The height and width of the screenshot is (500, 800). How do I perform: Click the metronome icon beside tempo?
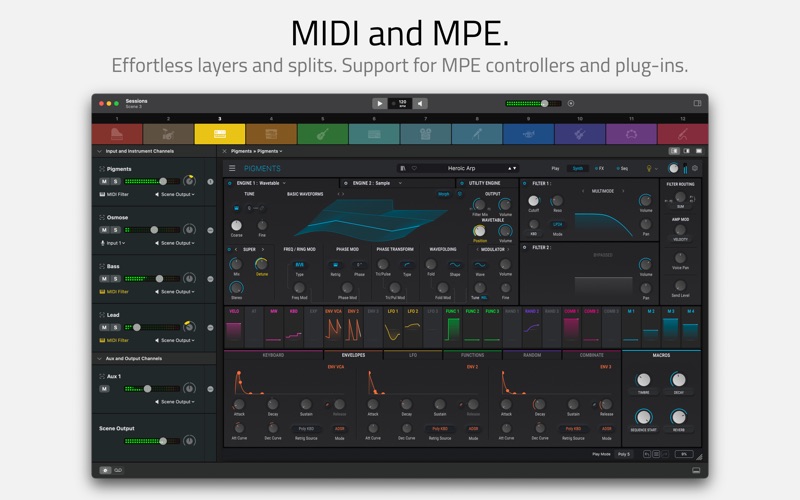(420, 104)
